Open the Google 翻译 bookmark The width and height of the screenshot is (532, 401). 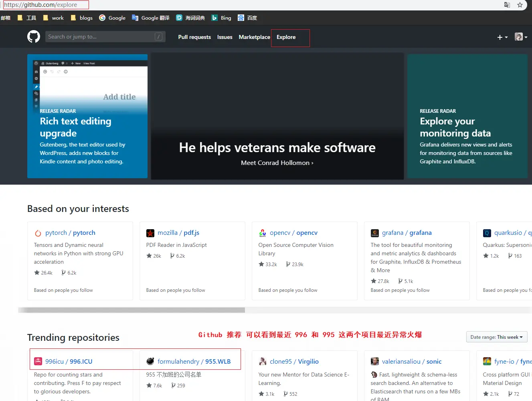151,18
